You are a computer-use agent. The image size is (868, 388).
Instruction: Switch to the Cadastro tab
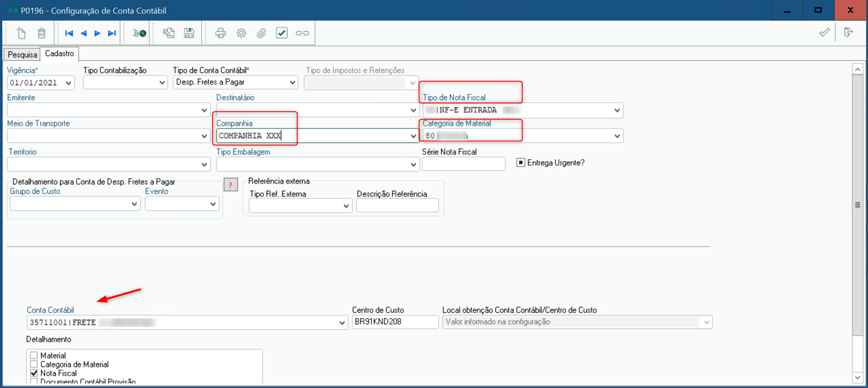pyautogui.click(x=59, y=53)
